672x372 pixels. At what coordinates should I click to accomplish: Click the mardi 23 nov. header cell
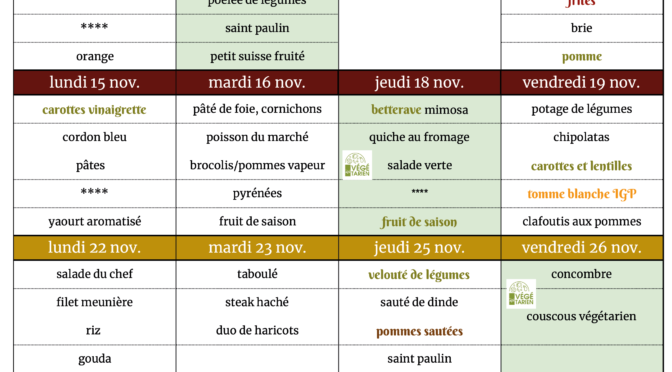click(x=257, y=248)
